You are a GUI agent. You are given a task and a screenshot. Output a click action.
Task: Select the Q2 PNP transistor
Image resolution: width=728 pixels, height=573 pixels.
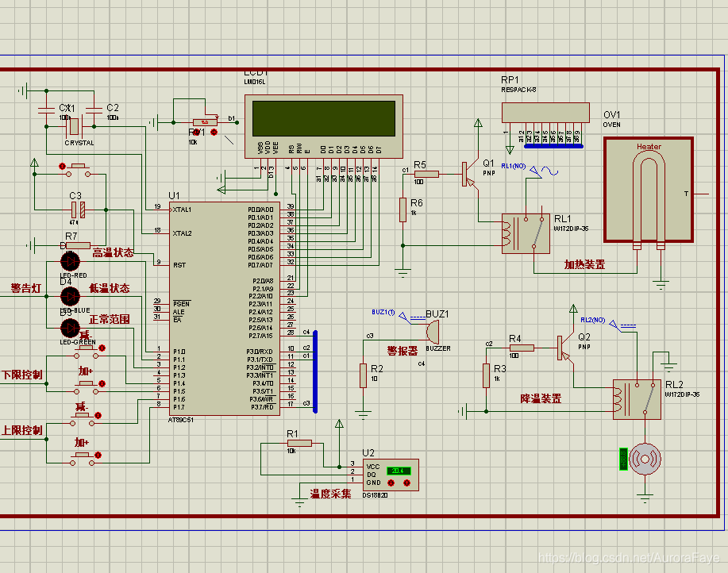click(564, 348)
